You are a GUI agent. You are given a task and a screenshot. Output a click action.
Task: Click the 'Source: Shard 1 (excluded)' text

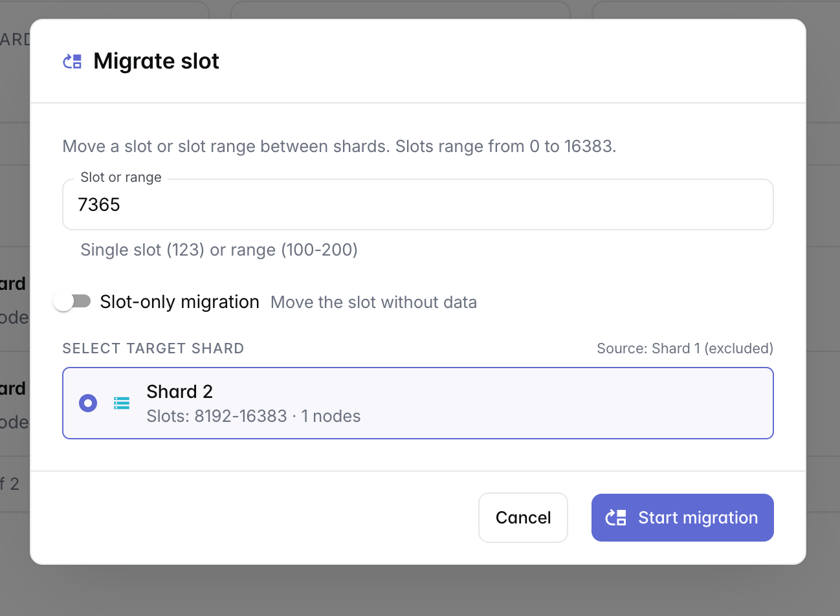click(685, 348)
